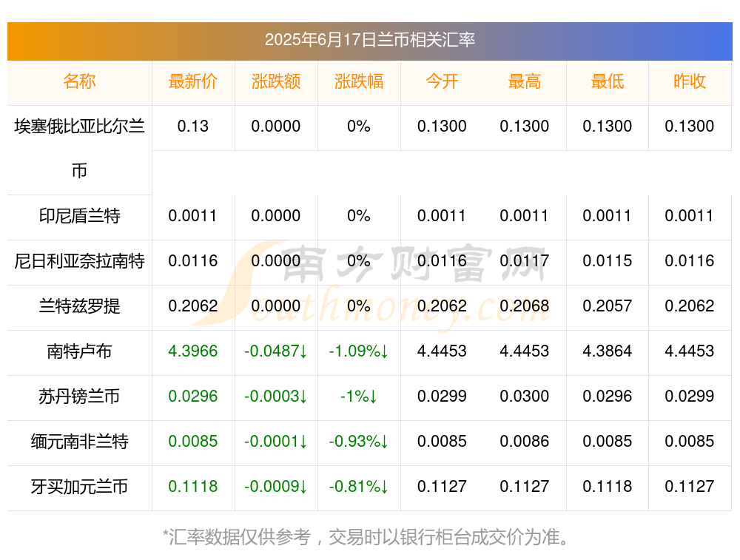Click the highest value 0.0300
This screenshot has width=740, height=560.
pyautogui.click(x=525, y=397)
